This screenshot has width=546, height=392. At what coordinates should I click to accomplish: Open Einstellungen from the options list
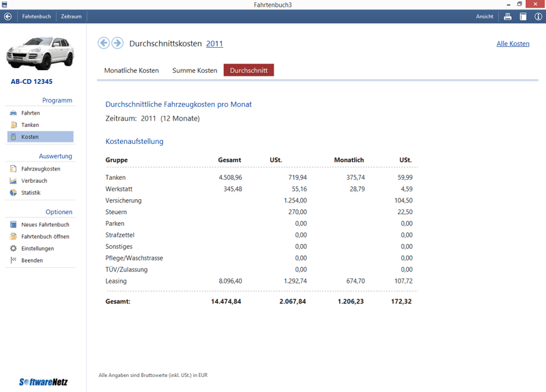[38, 248]
